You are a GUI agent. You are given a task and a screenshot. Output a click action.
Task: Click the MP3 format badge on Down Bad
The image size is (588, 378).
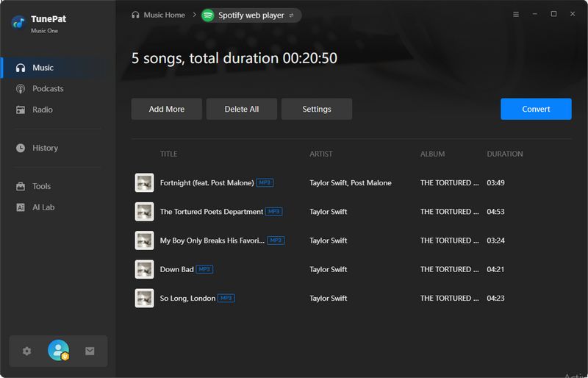(x=204, y=269)
